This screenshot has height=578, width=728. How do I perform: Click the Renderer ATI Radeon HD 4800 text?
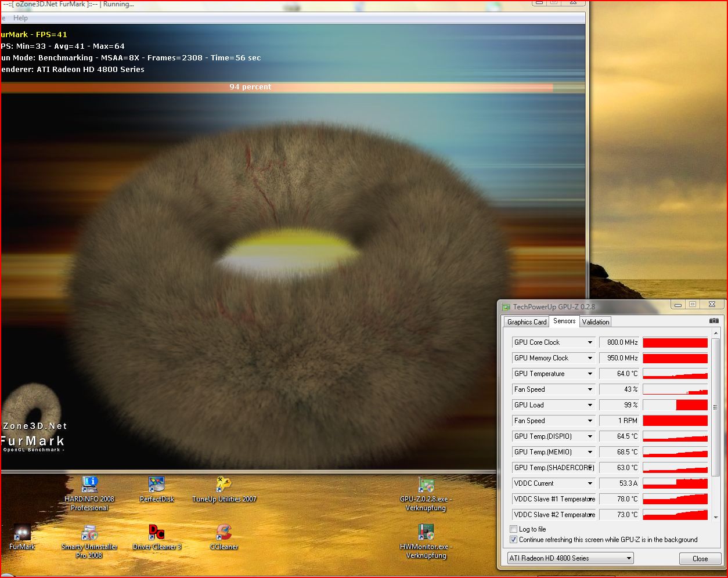pyautogui.click(x=73, y=69)
